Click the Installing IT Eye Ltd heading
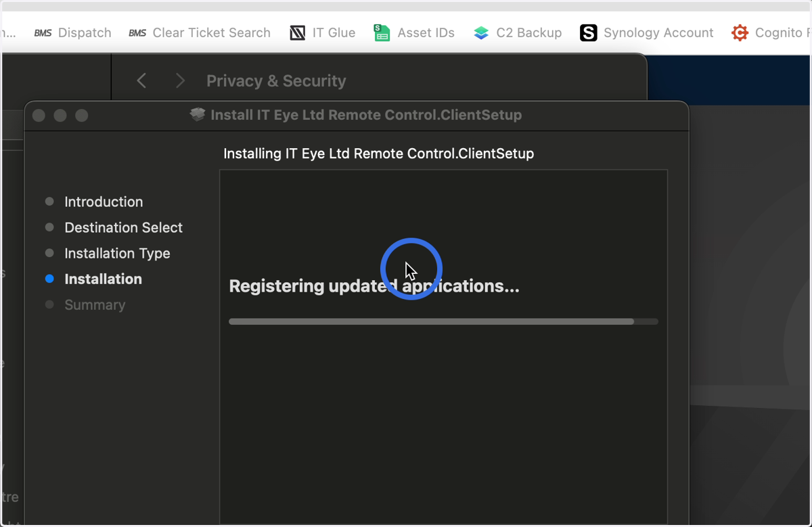812x527 pixels. [378, 154]
